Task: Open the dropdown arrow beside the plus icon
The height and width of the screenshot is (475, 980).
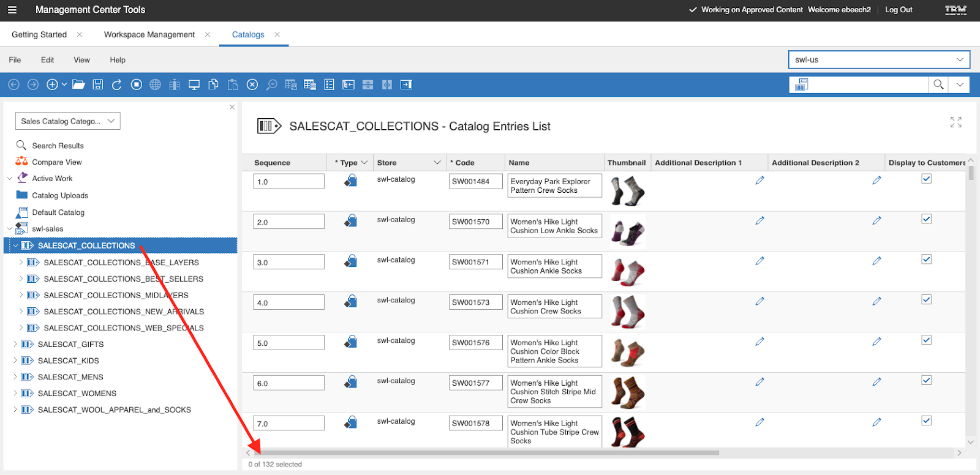Action: [x=64, y=84]
